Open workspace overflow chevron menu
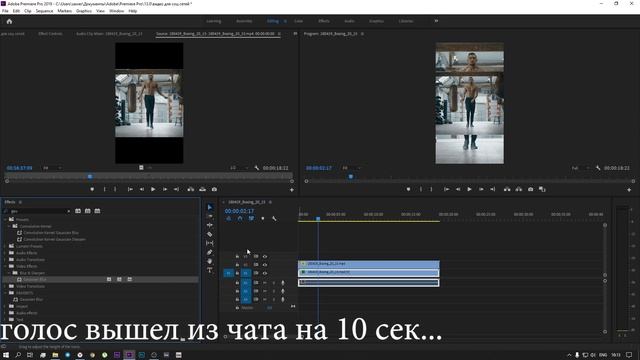 [436, 21]
